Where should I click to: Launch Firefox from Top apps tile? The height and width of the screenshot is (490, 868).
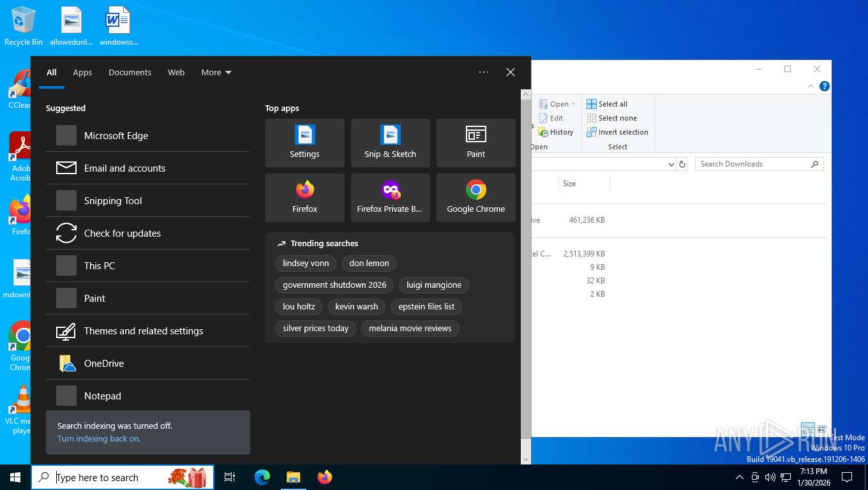point(304,198)
